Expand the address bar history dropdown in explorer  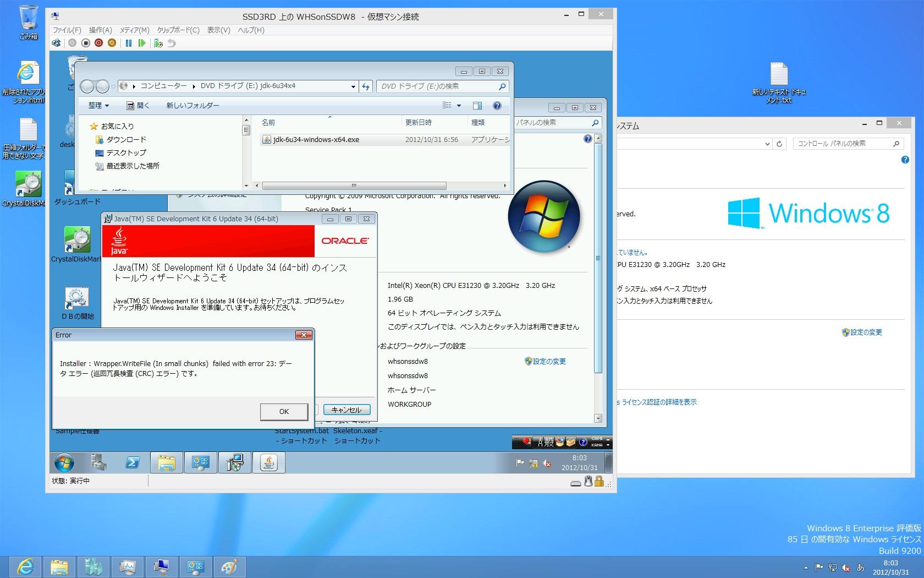(x=353, y=86)
